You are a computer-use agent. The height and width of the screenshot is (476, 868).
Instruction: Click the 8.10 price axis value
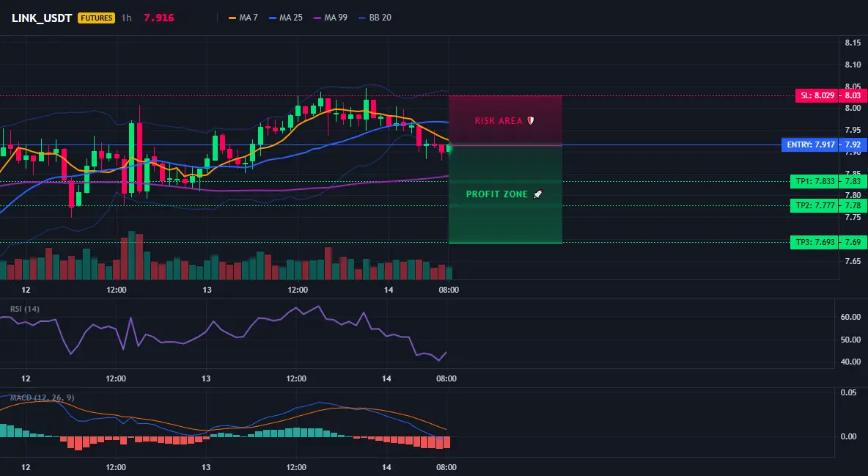click(853, 65)
